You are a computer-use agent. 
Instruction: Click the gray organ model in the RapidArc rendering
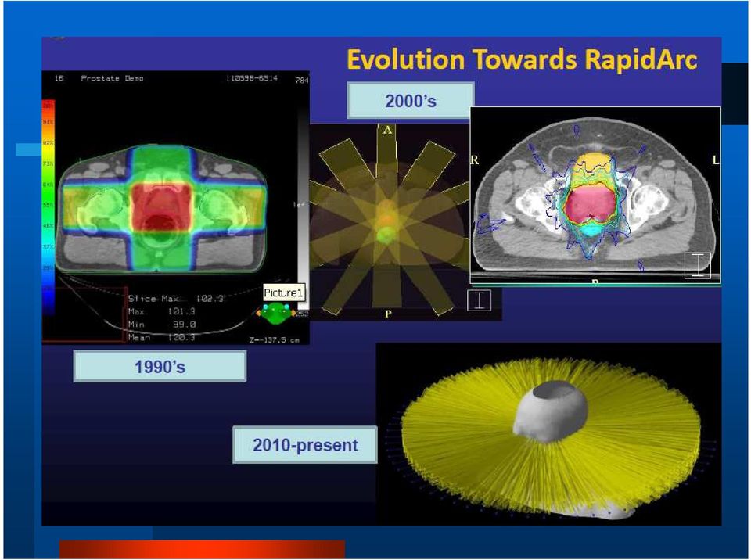coord(551,411)
